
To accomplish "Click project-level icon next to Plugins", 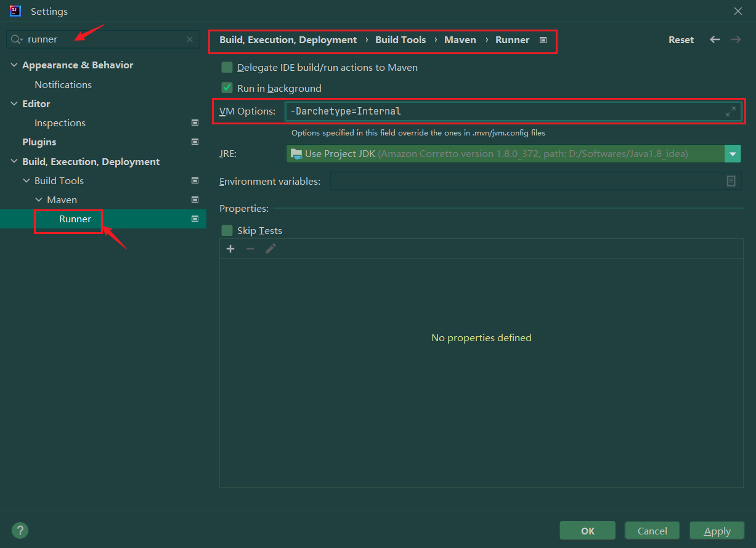I will point(195,142).
